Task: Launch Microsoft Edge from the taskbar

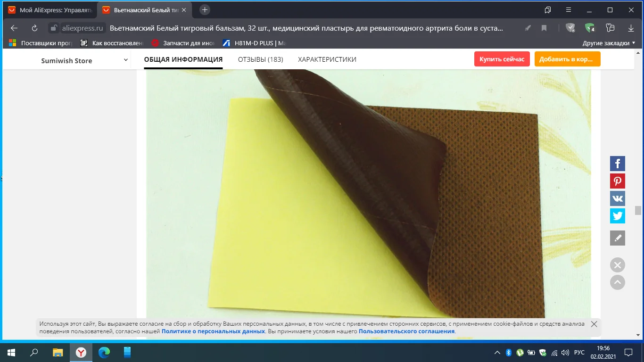Action: tap(104, 352)
